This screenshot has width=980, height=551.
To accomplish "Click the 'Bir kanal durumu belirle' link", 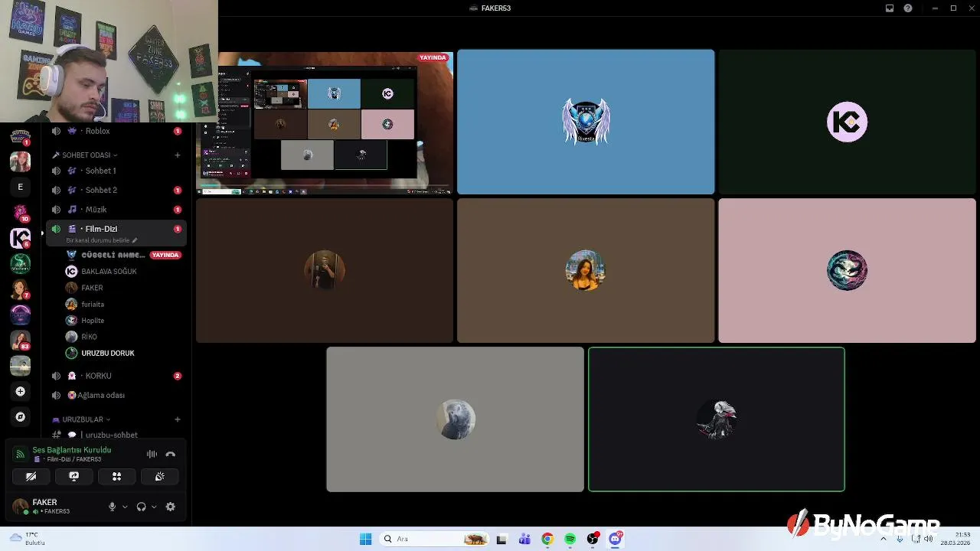I will [97, 240].
